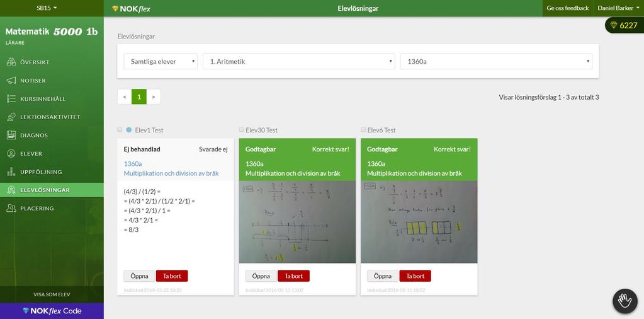
Task: Open NOKflex Code link
Action: pyautogui.click(x=52, y=311)
